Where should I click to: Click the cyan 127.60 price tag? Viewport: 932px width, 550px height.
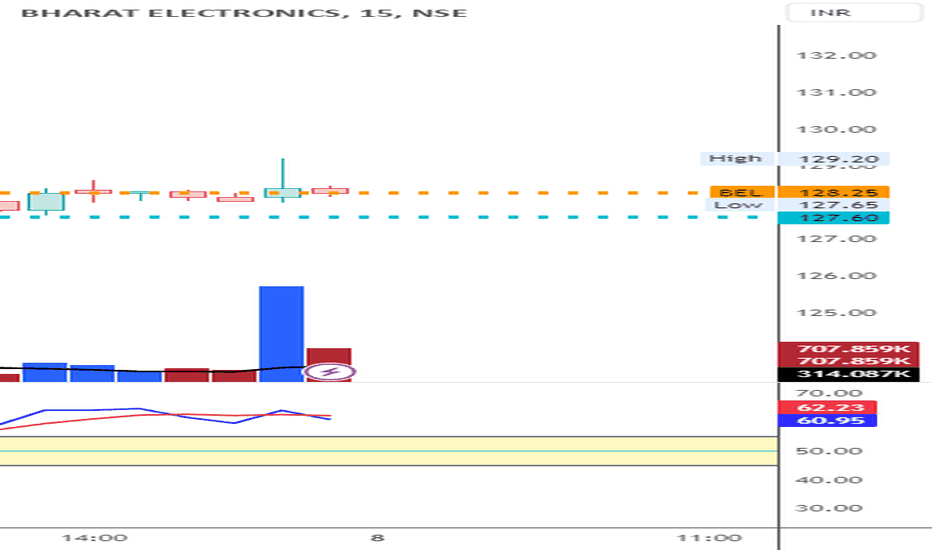point(833,218)
